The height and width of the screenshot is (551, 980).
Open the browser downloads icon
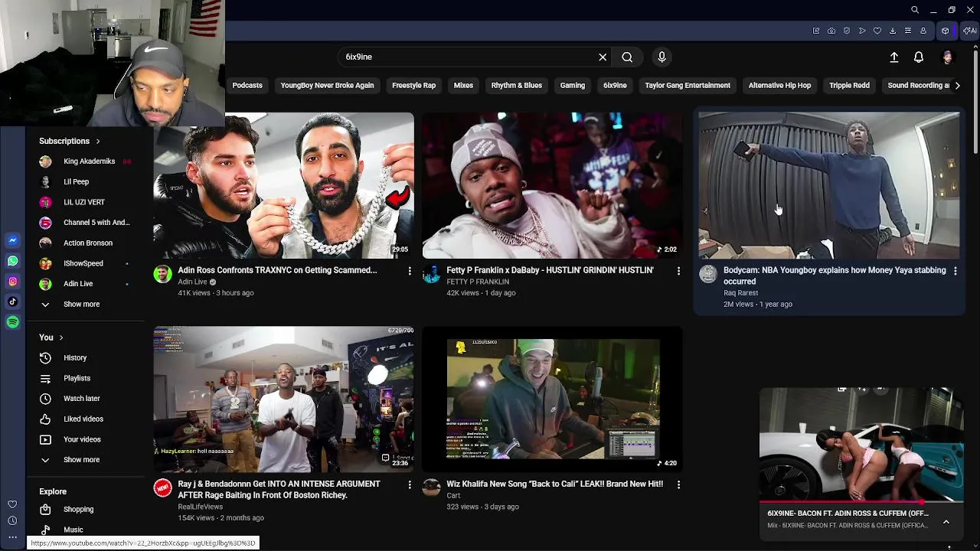tap(893, 31)
